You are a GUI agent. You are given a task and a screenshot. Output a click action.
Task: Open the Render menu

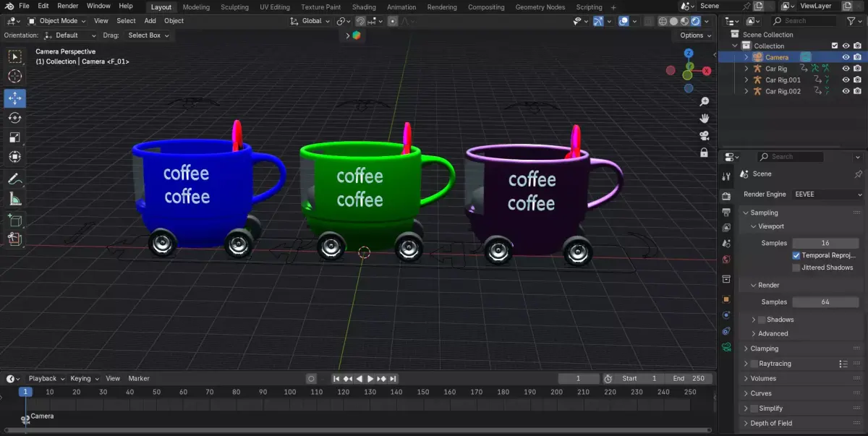coord(67,6)
